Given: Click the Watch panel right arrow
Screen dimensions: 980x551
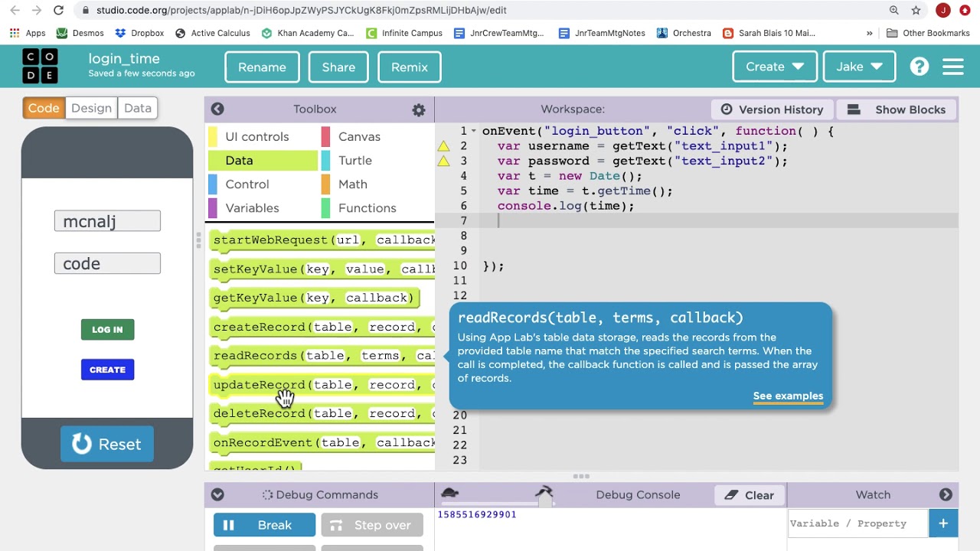Looking at the screenshot, I should tap(946, 495).
